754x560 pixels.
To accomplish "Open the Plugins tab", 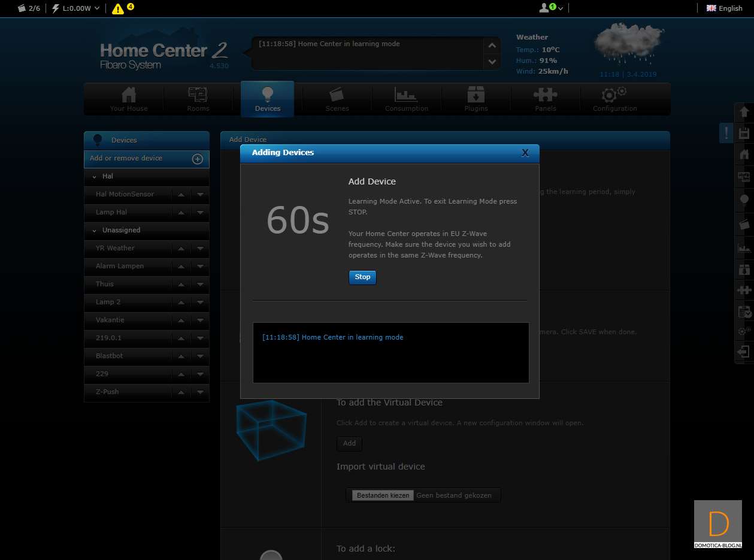I will (x=476, y=99).
